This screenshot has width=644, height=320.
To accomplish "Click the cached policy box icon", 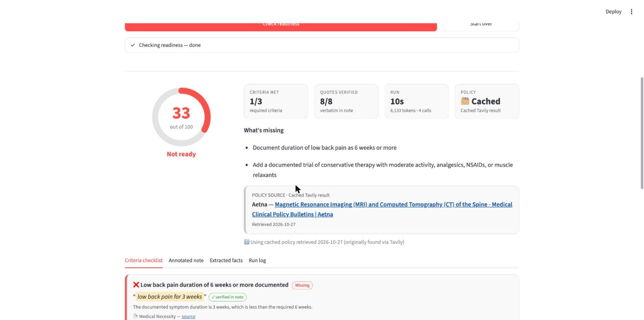I will pyautogui.click(x=465, y=101).
